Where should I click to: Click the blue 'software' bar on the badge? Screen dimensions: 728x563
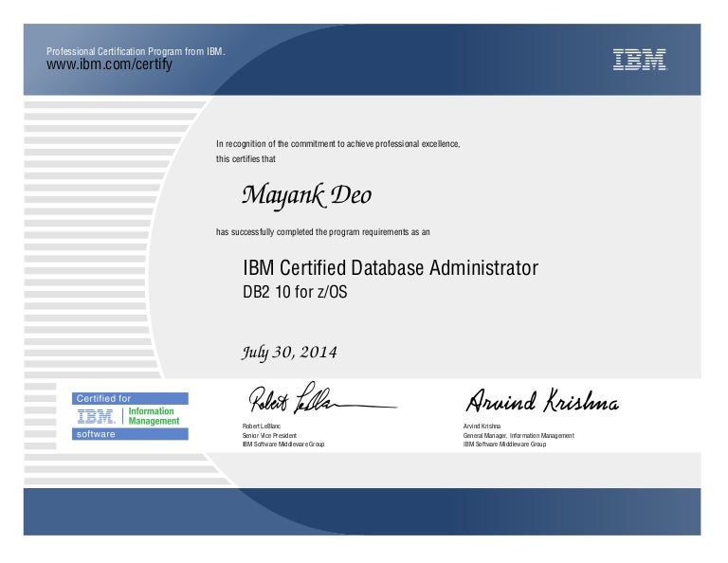(131, 433)
